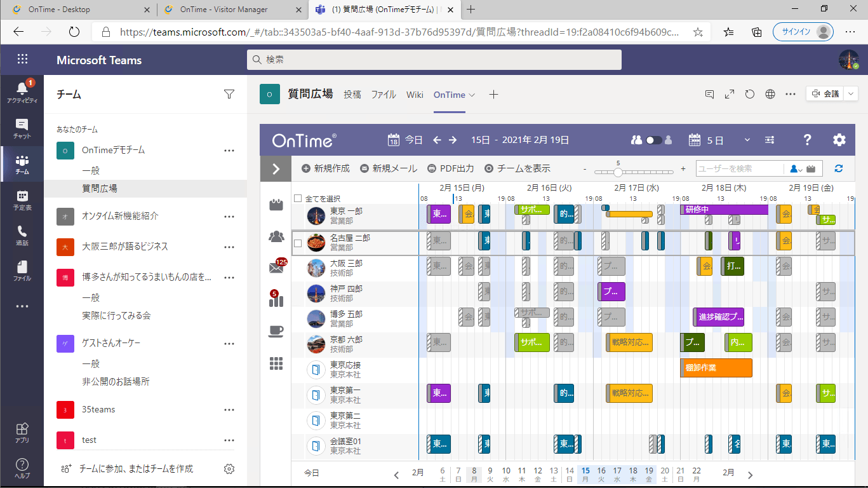
Task: Open OnTime settings via the gear icon
Action: click(839, 139)
